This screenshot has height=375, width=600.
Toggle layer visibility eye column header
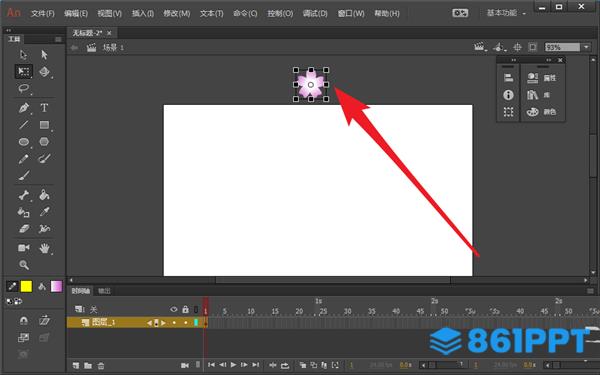(x=174, y=309)
